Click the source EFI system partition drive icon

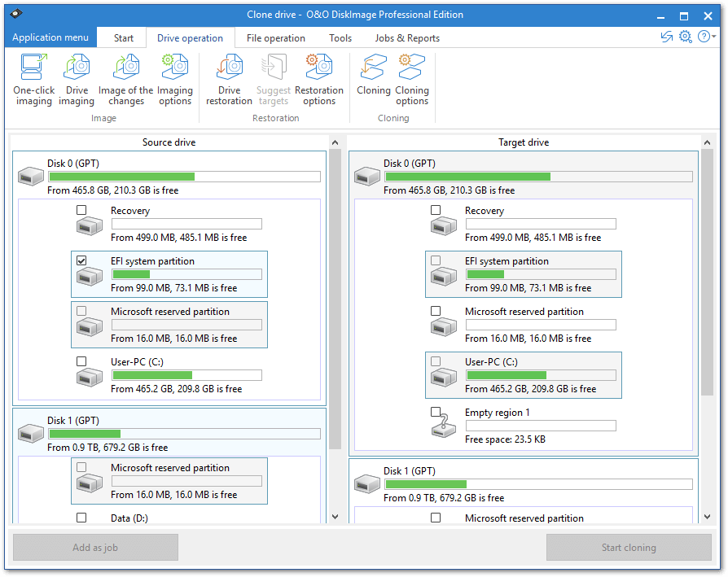coord(89,278)
